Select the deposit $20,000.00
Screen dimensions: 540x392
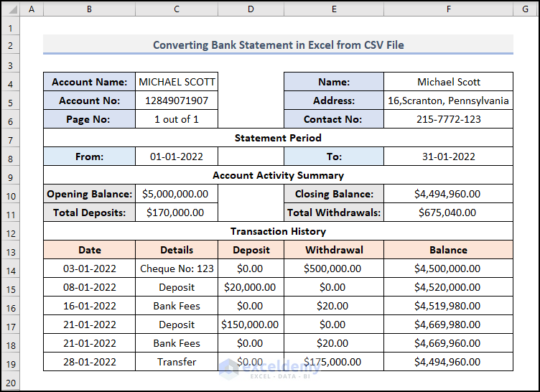click(251, 287)
